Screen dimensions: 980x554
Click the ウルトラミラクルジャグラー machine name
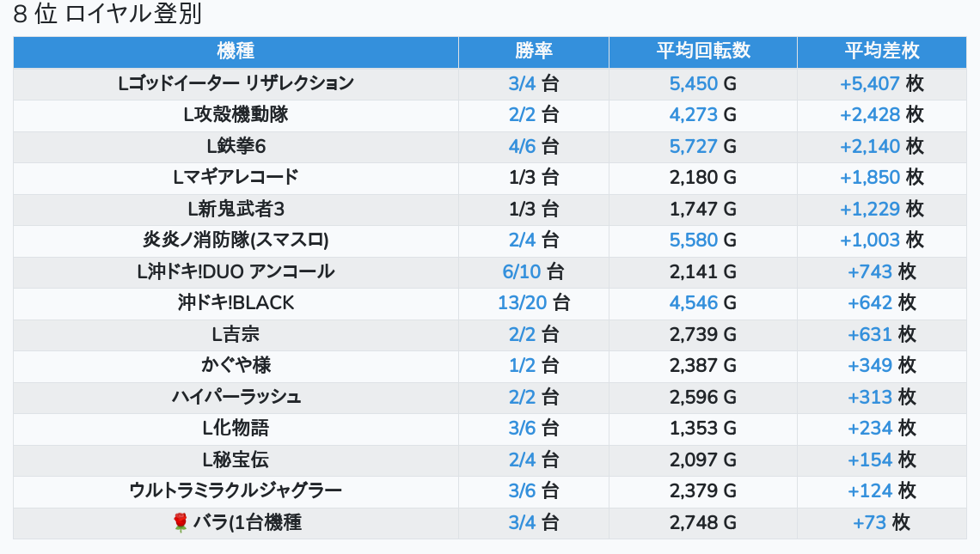click(x=236, y=491)
